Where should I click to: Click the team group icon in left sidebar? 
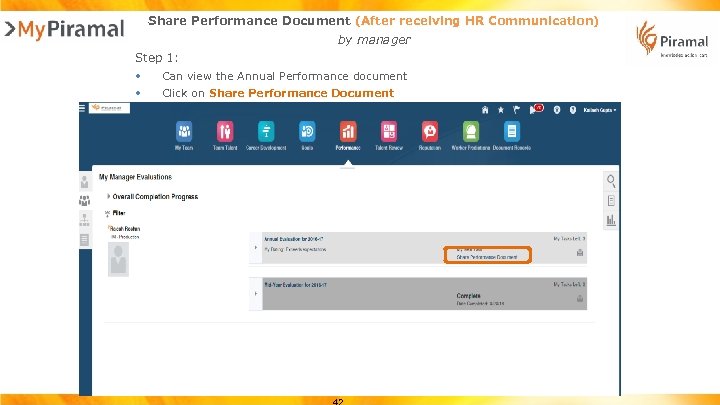tap(84, 201)
